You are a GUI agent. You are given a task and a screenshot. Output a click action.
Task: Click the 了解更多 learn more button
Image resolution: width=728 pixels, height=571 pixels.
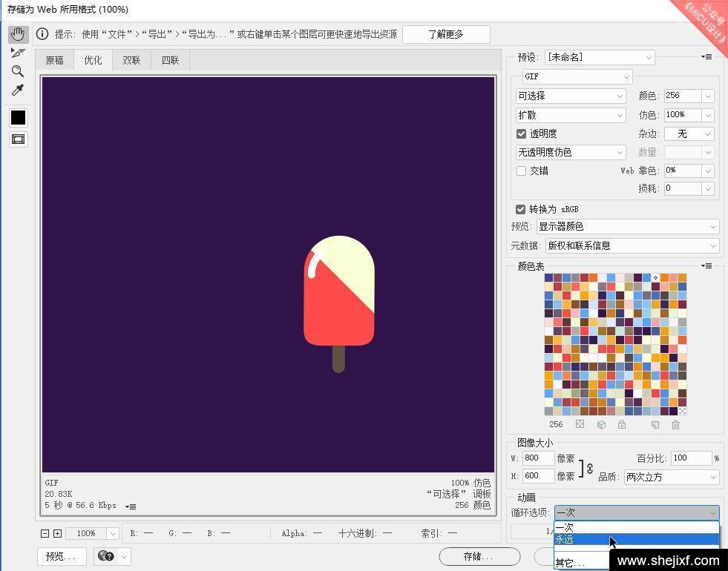tap(446, 34)
